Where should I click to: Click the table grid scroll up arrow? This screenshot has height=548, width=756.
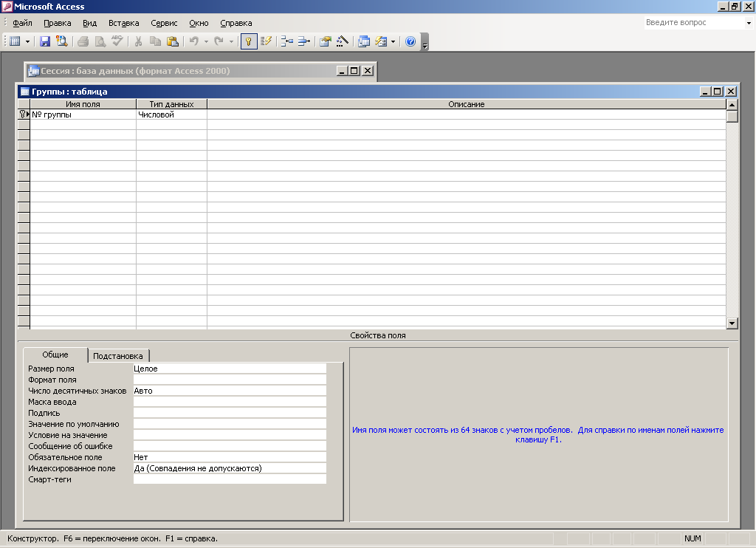tap(732, 105)
